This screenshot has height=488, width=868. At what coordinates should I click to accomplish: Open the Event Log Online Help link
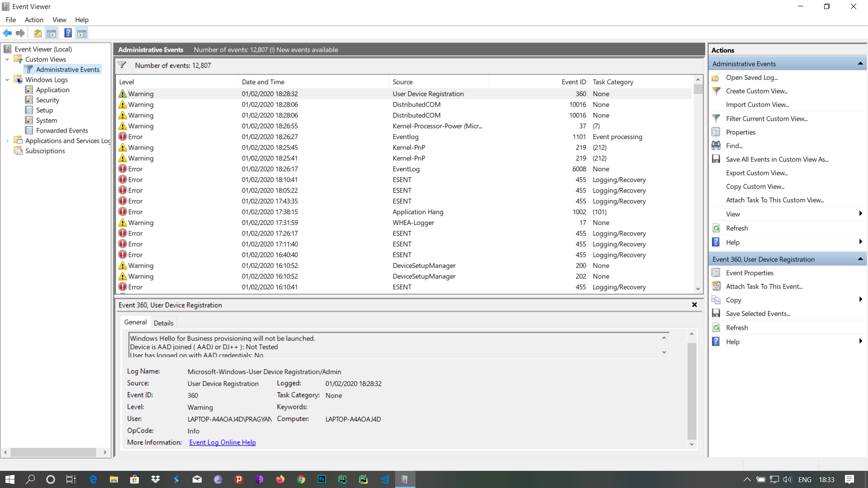tap(222, 442)
